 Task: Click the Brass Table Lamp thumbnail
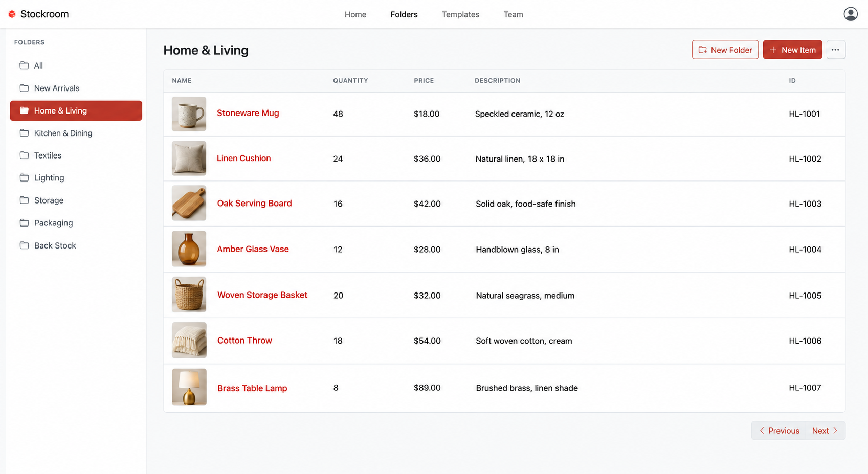click(189, 387)
